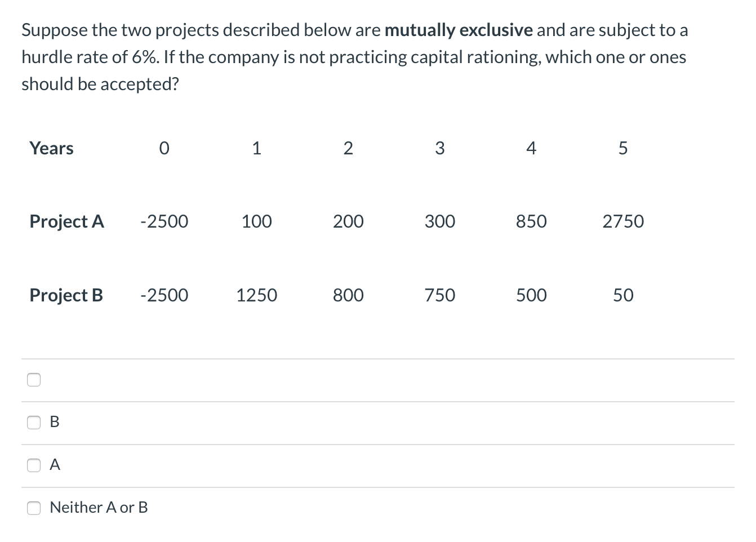756x542 pixels.
Task: Check the blank first answer option
Action: [x=34, y=380]
